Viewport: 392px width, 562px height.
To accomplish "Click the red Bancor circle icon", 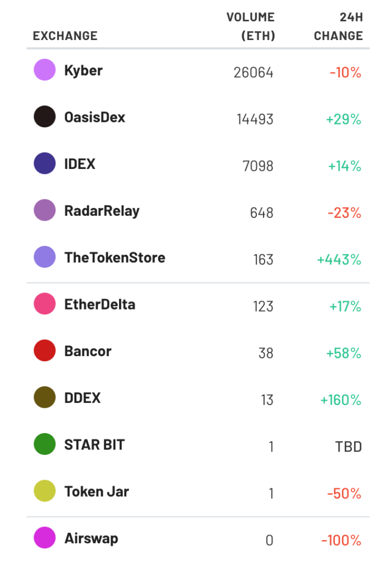I will (x=45, y=351).
